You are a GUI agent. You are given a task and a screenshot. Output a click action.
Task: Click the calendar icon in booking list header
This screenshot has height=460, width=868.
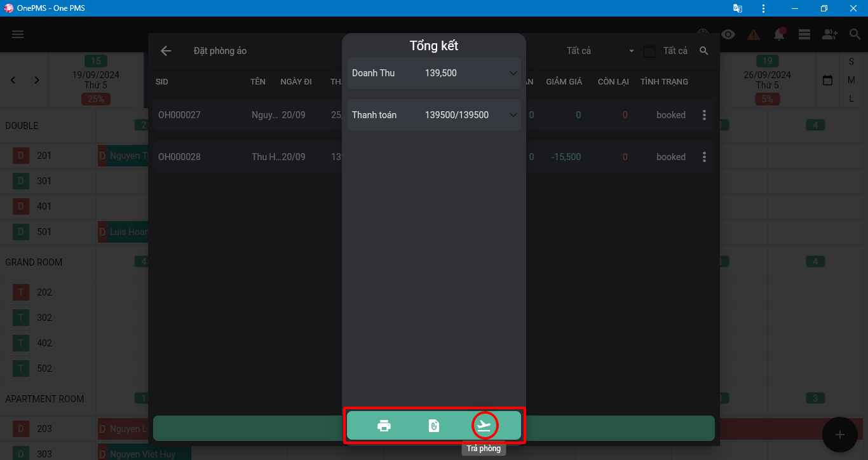click(649, 51)
